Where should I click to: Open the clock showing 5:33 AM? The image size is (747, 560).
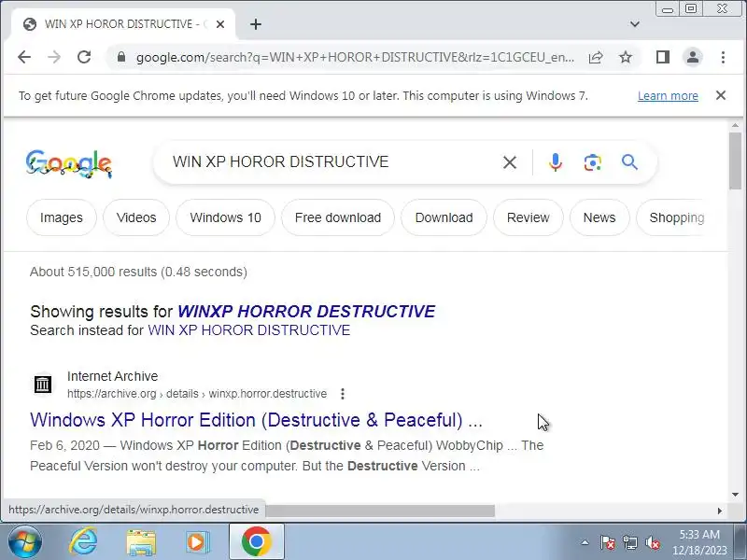[699, 542]
